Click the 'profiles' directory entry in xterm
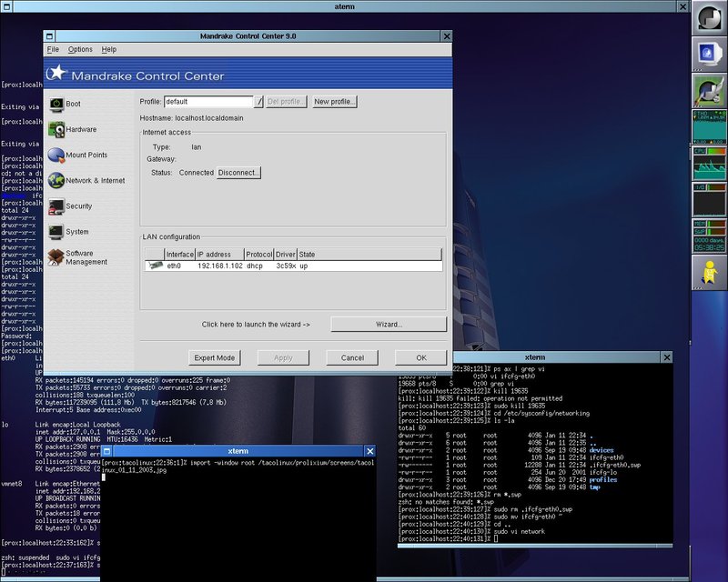728x582 pixels. [x=603, y=480]
